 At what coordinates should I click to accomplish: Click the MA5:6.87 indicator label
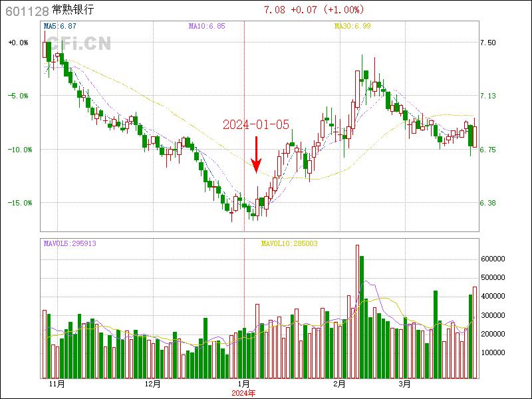[60, 26]
